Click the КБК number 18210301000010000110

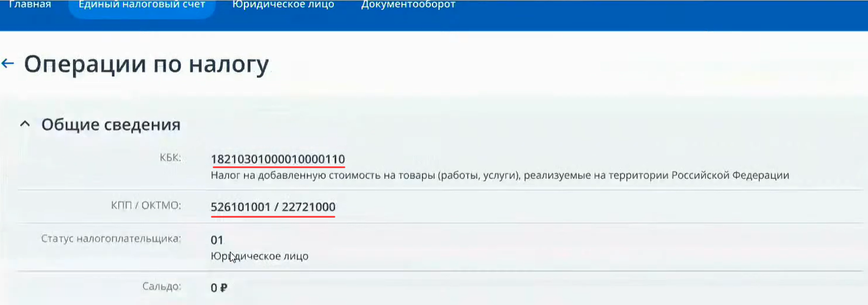[x=278, y=159]
